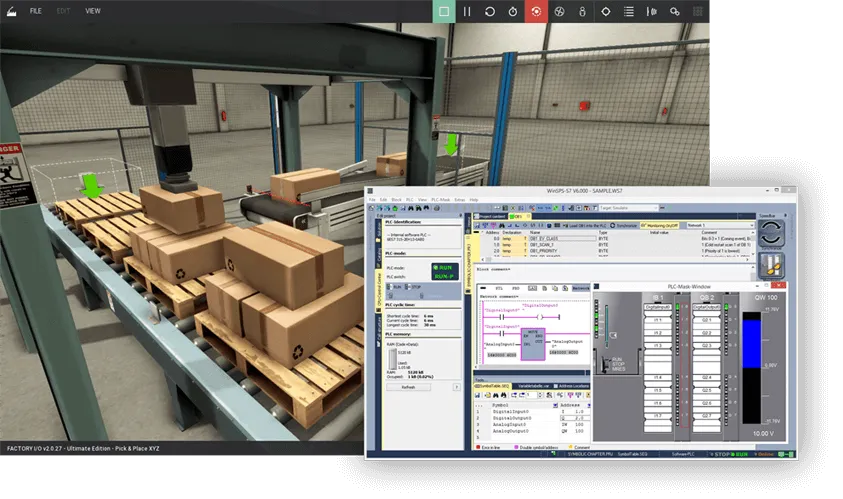Toggle the red highlighted camera target button
This screenshot has width=843, height=499.
[536, 11]
